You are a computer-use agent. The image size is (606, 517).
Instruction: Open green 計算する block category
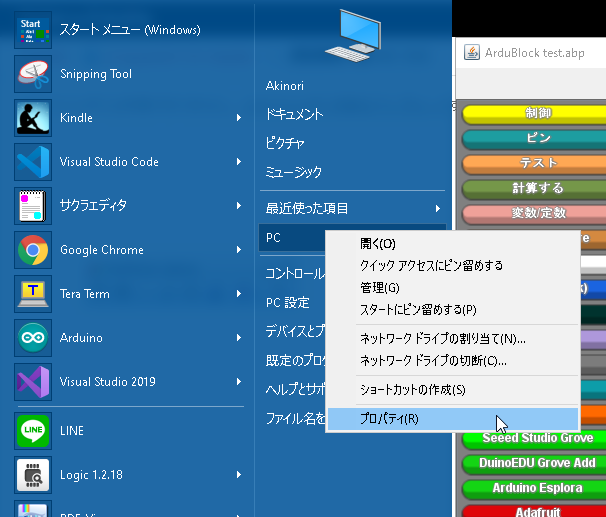coord(534,188)
